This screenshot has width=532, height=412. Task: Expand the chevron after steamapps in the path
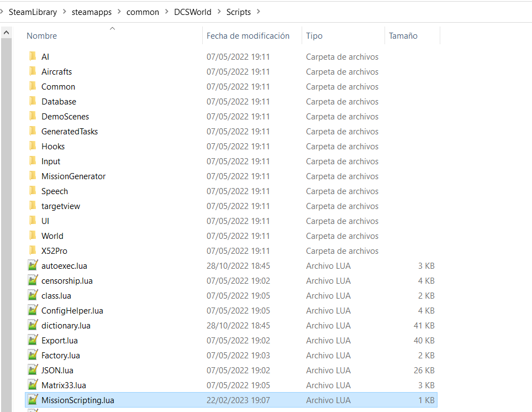click(119, 12)
